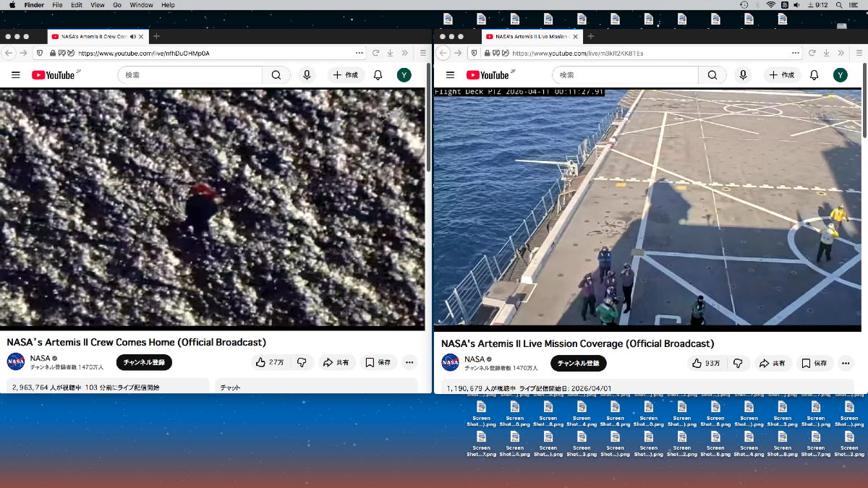The width and height of the screenshot is (868, 488).
Task: Open more actions menu under Live Mission Coverage video
Action: (846, 362)
